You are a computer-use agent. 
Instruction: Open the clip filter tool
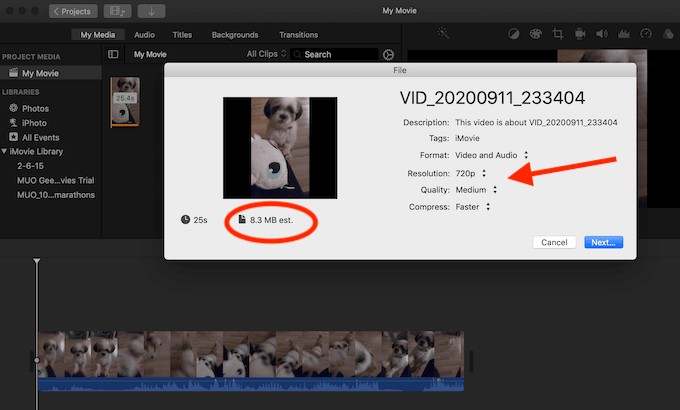point(668,34)
